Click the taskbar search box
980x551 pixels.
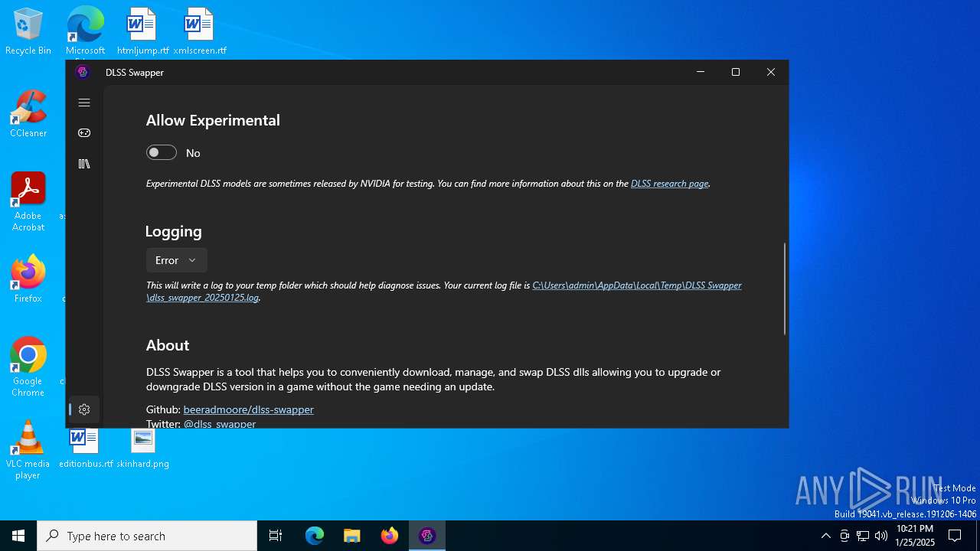[x=147, y=536]
